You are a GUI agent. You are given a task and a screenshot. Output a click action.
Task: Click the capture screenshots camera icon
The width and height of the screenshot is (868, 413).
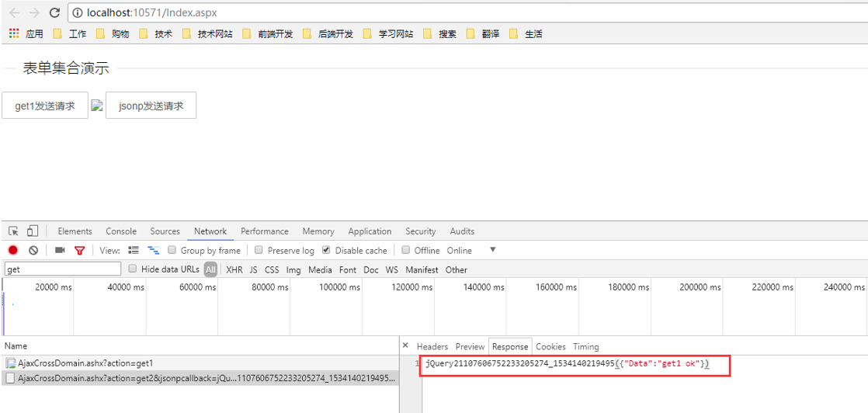[60, 250]
